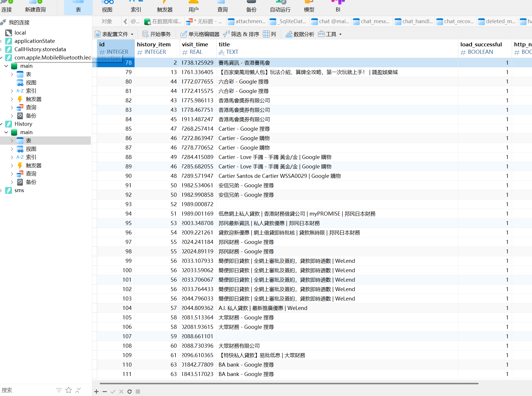Open the 连接 connection tool
The height and width of the screenshot is (396, 532).
pyautogui.click(x=7, y=7)
